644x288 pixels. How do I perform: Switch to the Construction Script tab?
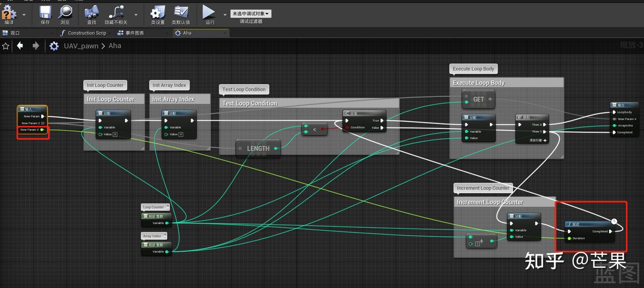(87, 33)
